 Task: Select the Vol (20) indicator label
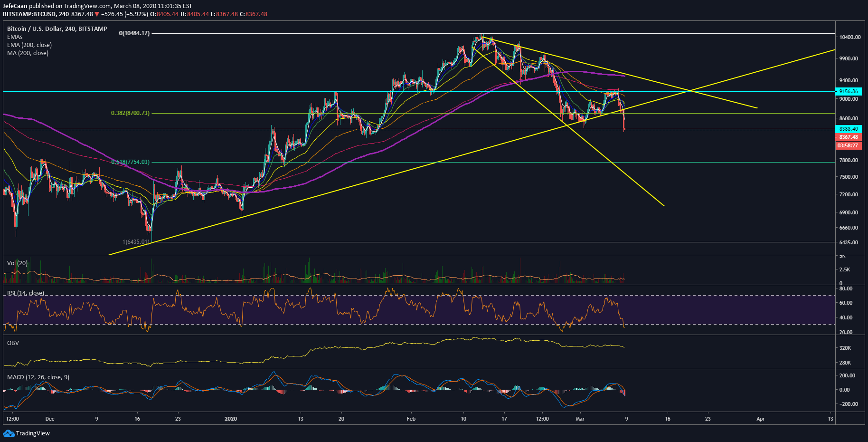pyautogui.click(x=17, y=263)
